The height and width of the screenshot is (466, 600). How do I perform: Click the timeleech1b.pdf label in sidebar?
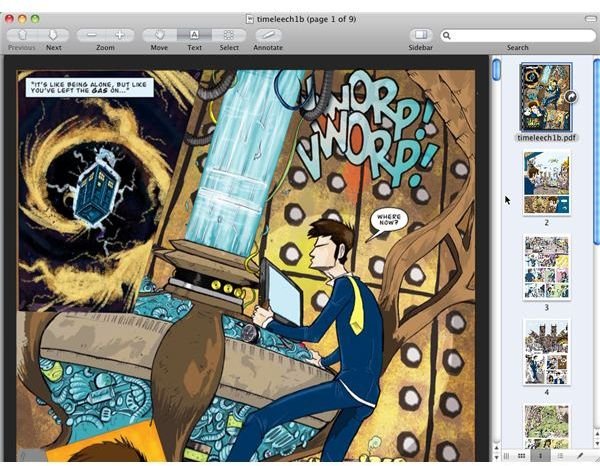click(x=546, y=138)
